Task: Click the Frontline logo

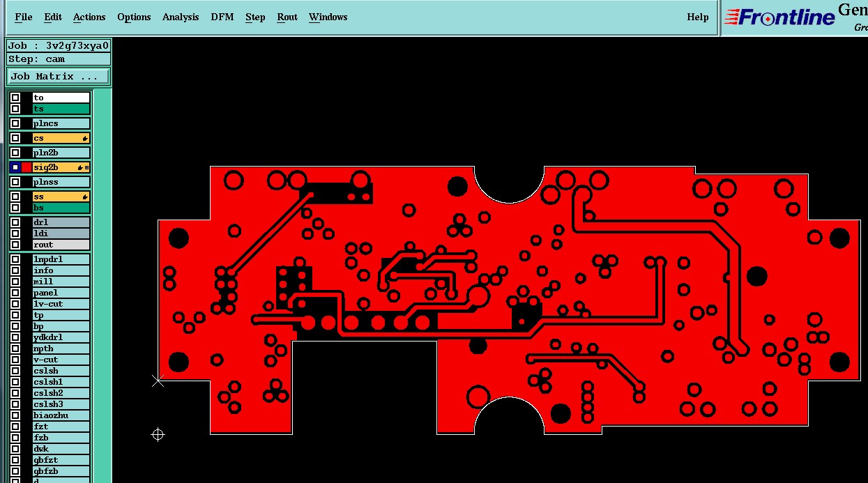Action: click(779, 17)
